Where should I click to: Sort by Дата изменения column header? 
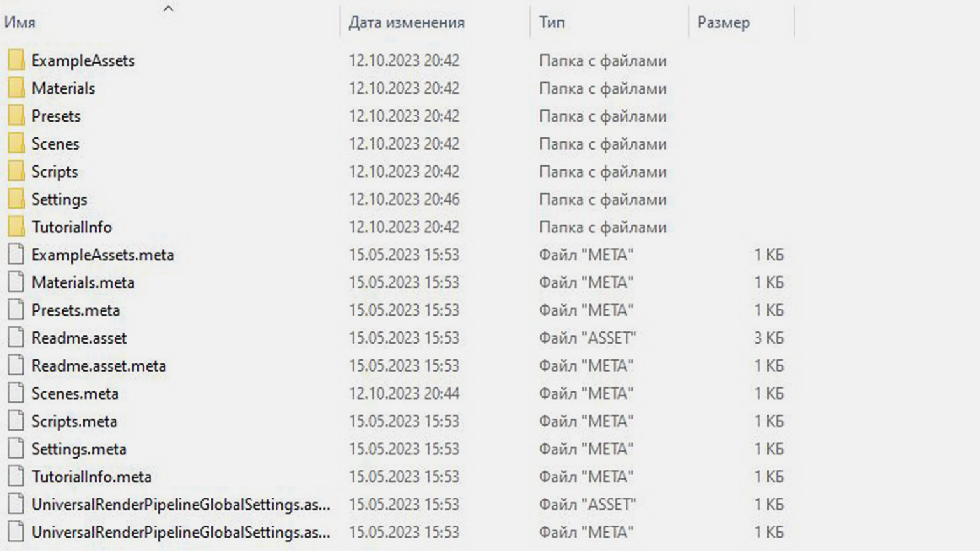pyautogui.click(x=406, y=22)
